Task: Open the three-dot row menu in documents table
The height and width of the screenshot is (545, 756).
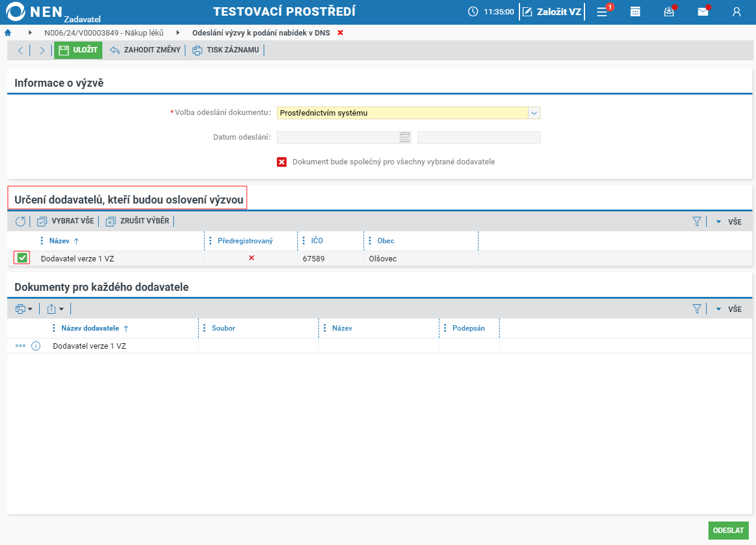Action: pos(20,346)
